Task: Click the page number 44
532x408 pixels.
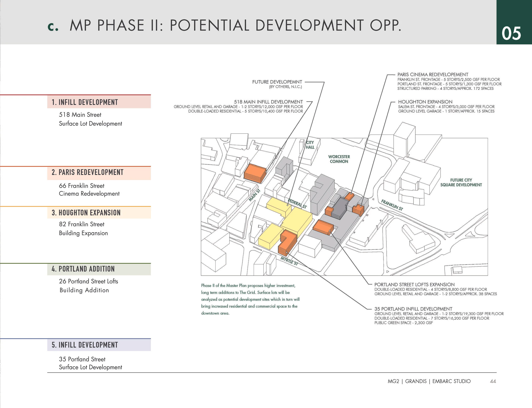Action: tap(493, 381)
